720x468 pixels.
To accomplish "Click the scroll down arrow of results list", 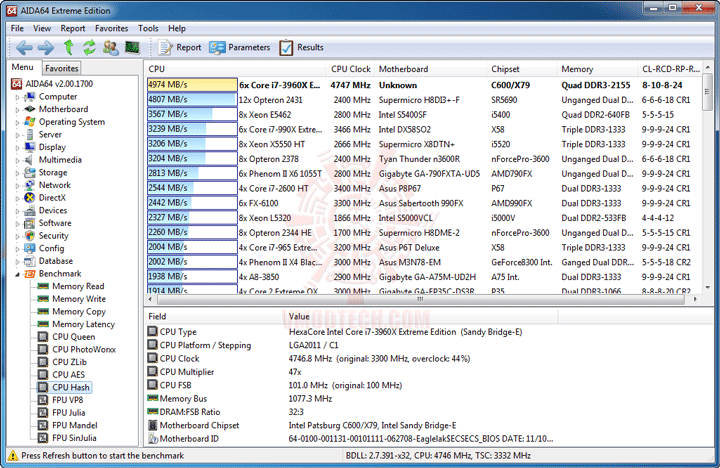I will (708, 288).
